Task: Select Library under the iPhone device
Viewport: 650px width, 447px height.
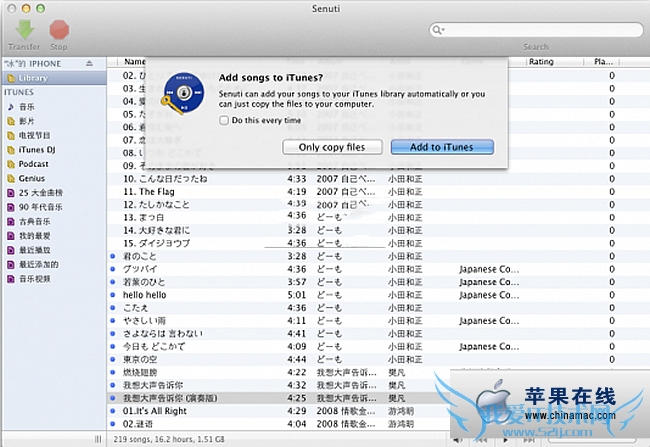Action: [x=33, y=77]
